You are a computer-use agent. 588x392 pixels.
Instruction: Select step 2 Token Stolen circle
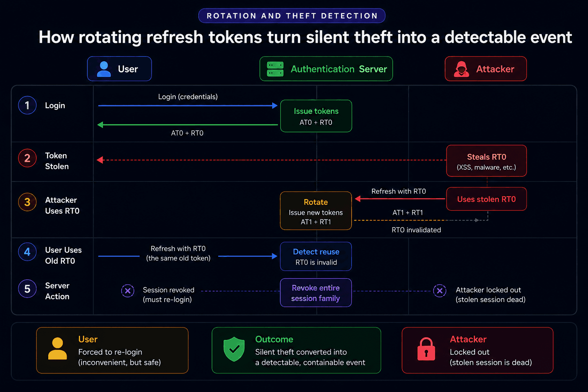coord(27,158)
